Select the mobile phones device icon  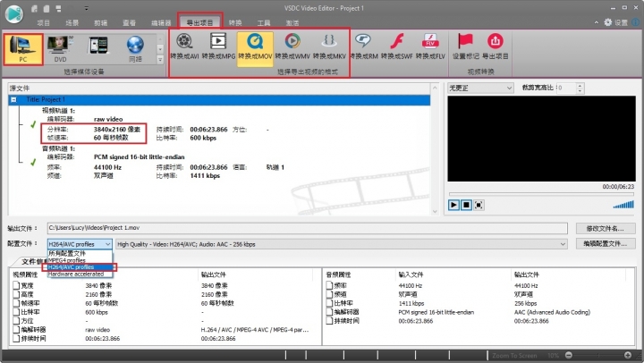tap(98, 46)
